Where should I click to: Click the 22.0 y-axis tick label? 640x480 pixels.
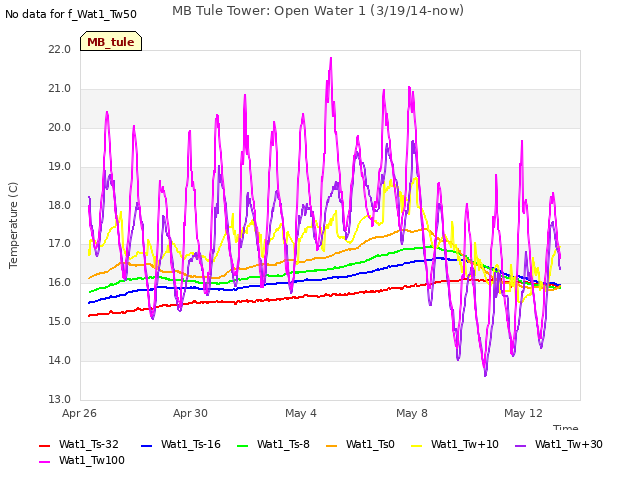[60, 49]
